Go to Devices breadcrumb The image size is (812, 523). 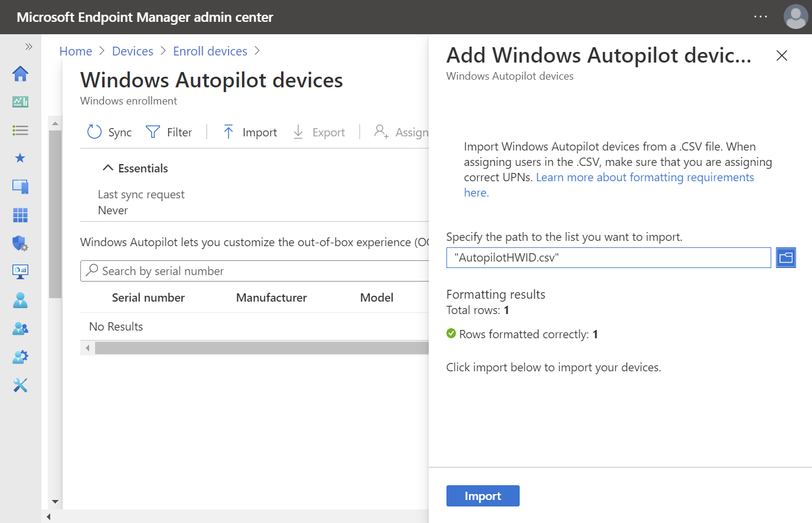tap(132, 51)
